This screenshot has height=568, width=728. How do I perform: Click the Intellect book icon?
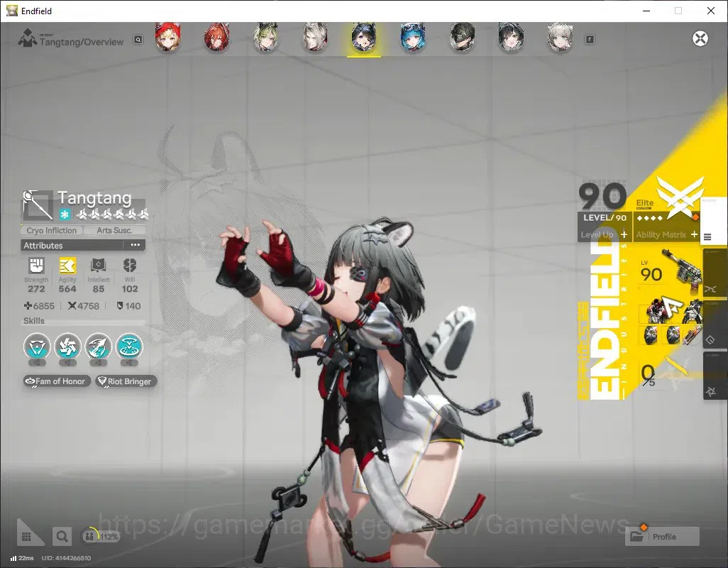tap(99, 266)
